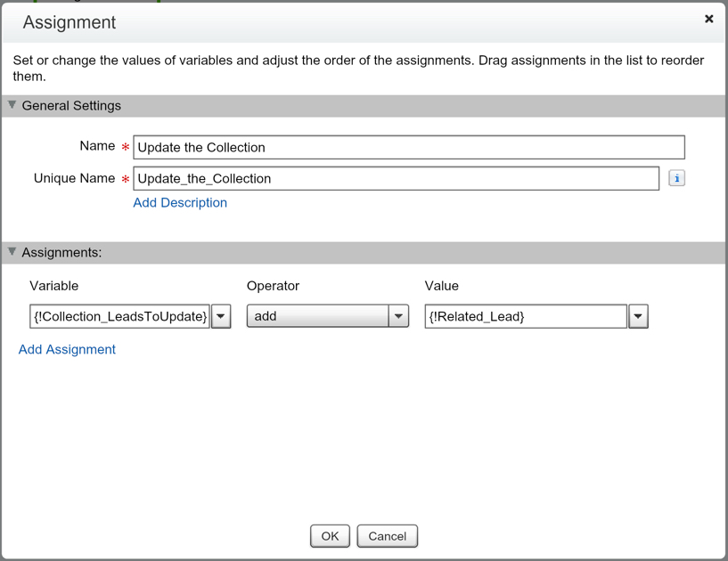Click into the Name text field

[x=408, y=147]
